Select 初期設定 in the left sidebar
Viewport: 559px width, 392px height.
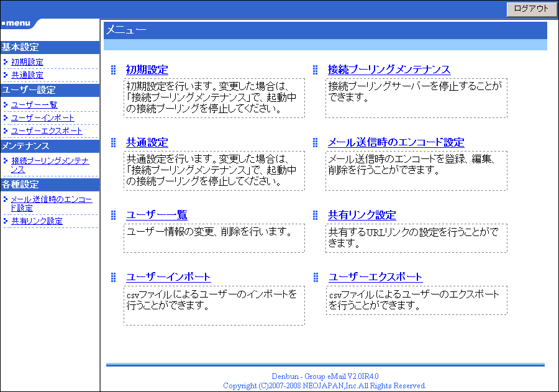point(27,62)
